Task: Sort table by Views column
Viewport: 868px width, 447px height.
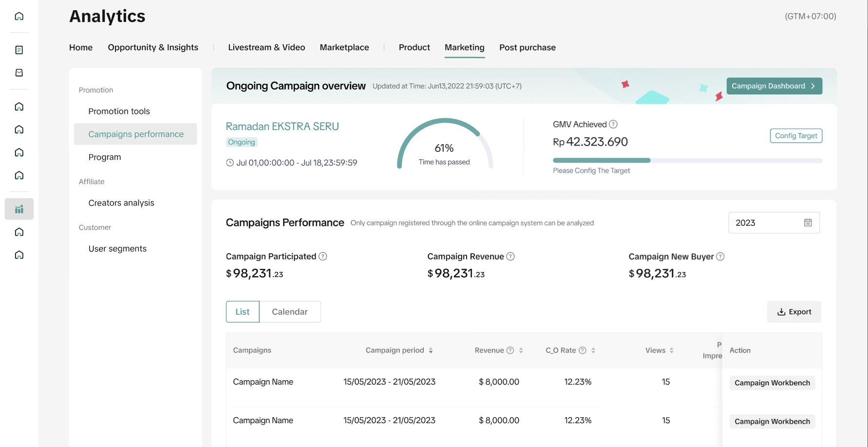Action: tap(672, 350)
